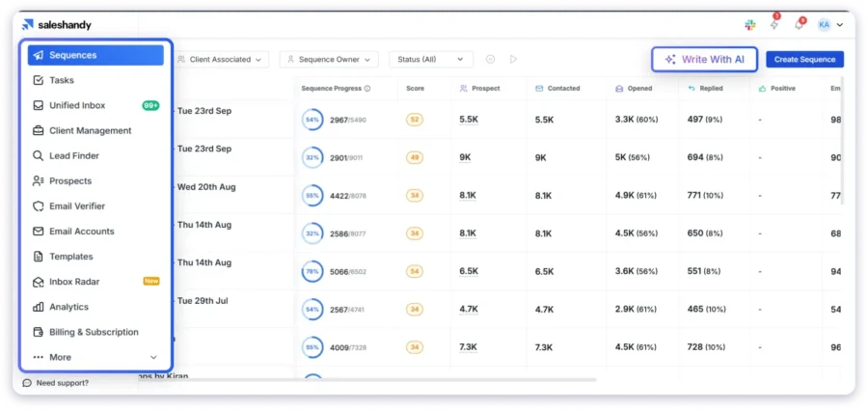Expand the Sequence Owner filter
The width and height of the screenshot is (868, 410).
point(329,60)
